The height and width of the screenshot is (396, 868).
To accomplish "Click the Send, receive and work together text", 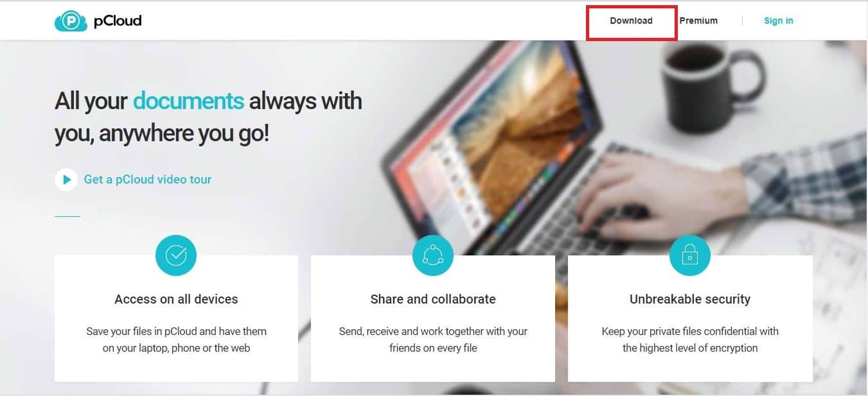I will click(x=433, y=340).
